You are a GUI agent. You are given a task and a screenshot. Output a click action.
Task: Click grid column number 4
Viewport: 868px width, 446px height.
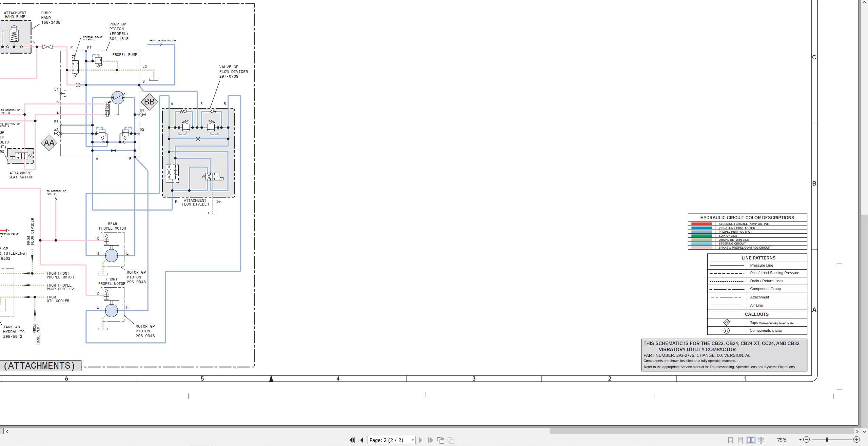tap(338, 379)
